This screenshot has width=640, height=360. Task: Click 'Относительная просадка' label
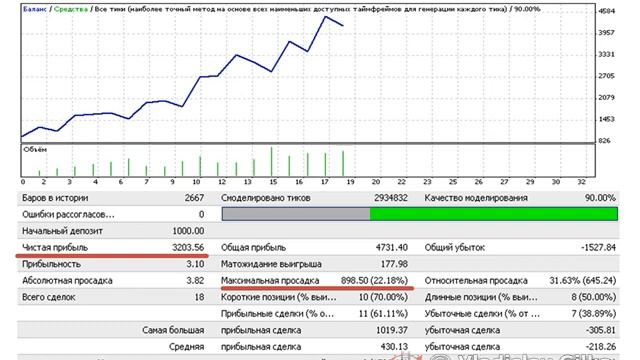point(476,281)
